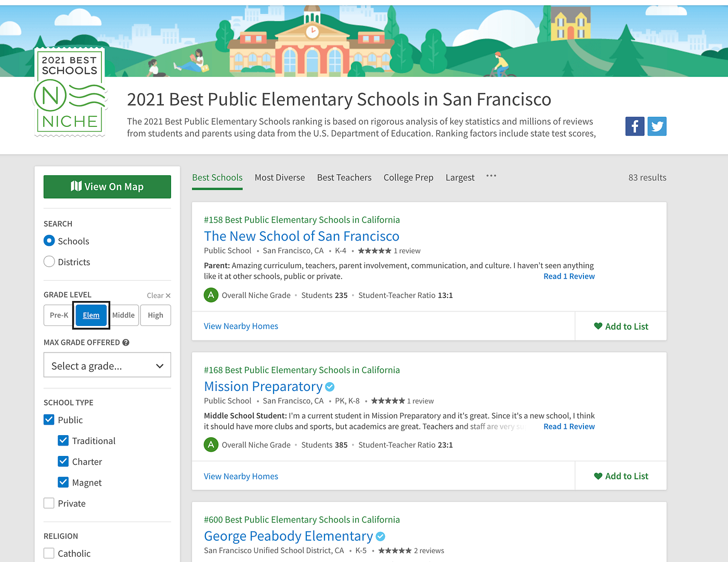Screen dimensions: 728x562
Task: Select the High grade level
Action: 155,315
